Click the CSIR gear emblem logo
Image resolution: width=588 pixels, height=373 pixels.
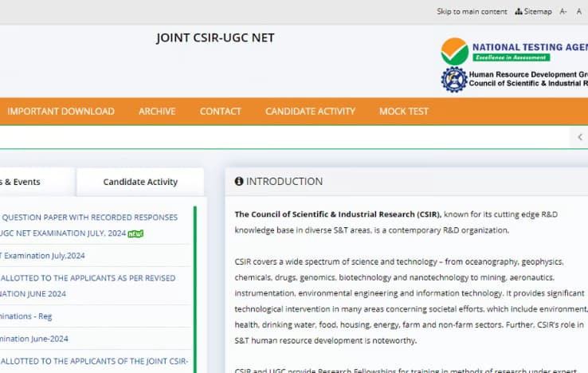pyautogui.click(x=454, y=79)
